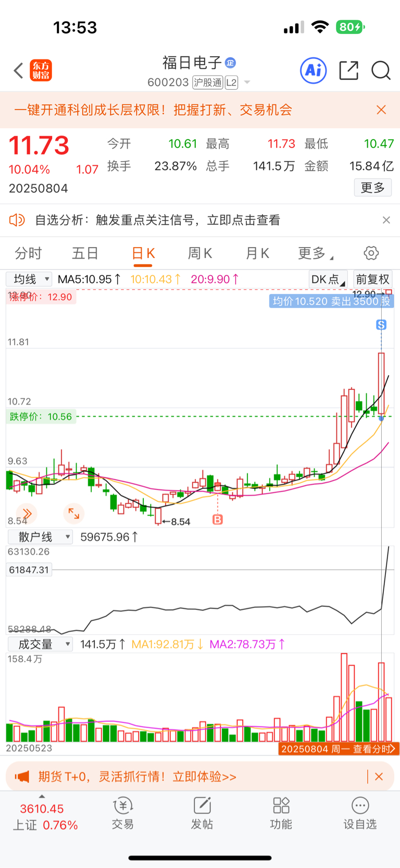Tap the MA5:10.95 value
400x868 pixels.
(89, 279)
